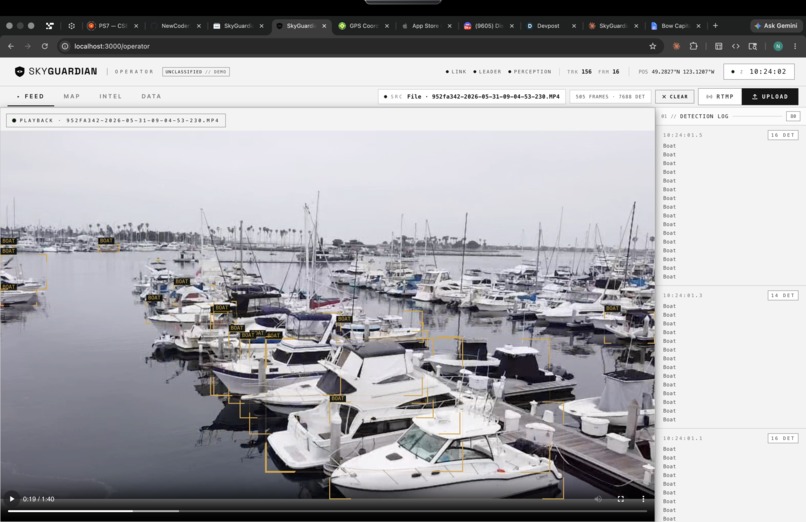Click the LEADER status indicator
806x522 pixels.
coord(487,72)
